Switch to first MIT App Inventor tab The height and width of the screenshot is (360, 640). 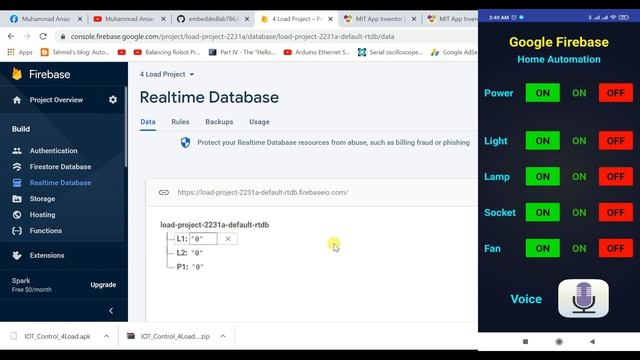[x=380, y=19]
